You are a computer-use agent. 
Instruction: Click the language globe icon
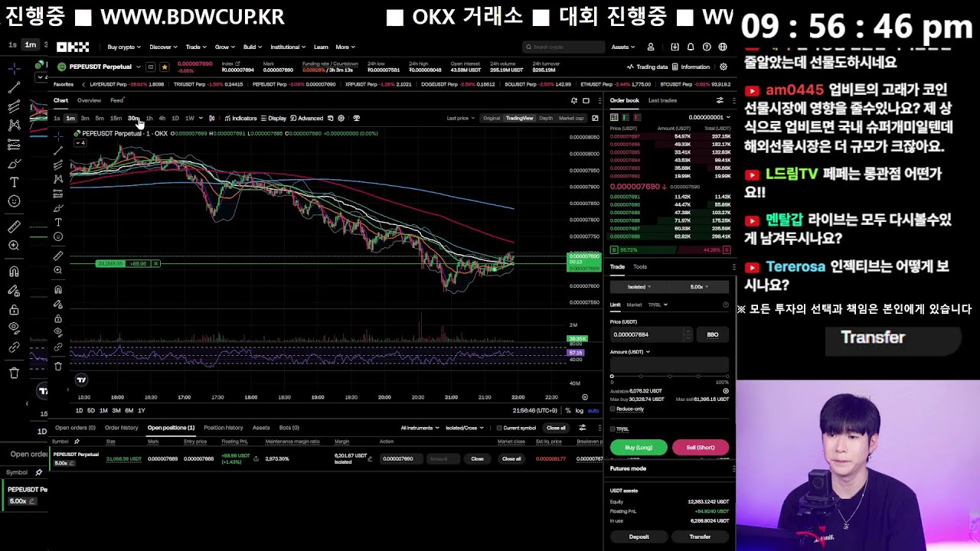[x=723, y=47]
